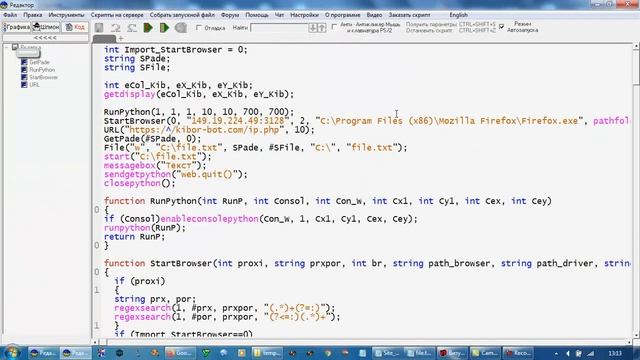Click the network signal tray icon
The image size is (640, 360).
pyautogui.click(x=590, y=353)
